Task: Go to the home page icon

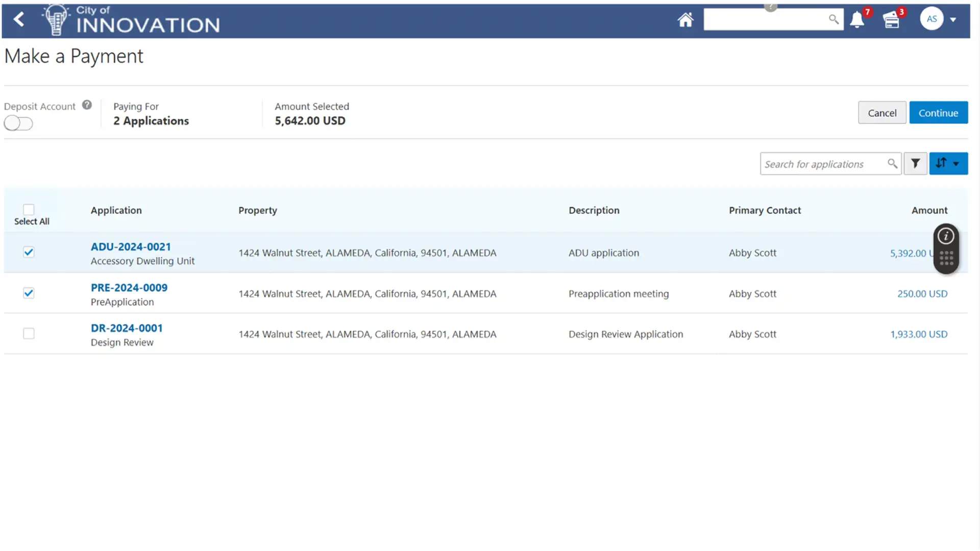Action: [x=685, y=20]
